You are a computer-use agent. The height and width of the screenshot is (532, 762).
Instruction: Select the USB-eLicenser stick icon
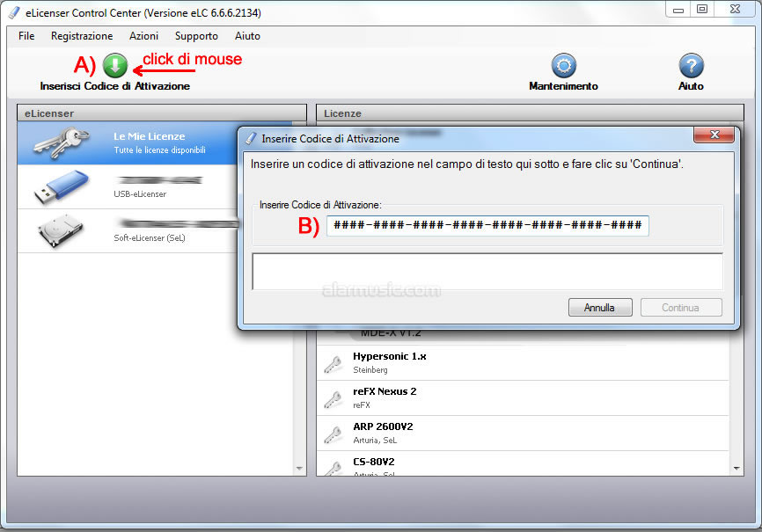coord(62,186)
